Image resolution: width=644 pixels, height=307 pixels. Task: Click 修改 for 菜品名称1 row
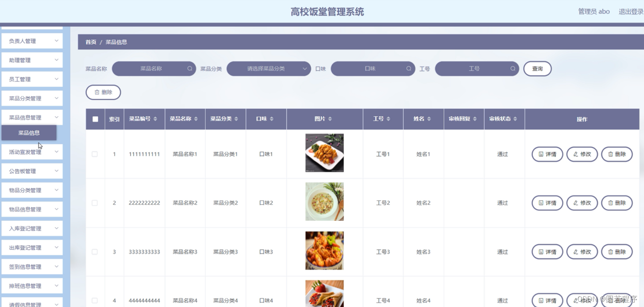582,154
